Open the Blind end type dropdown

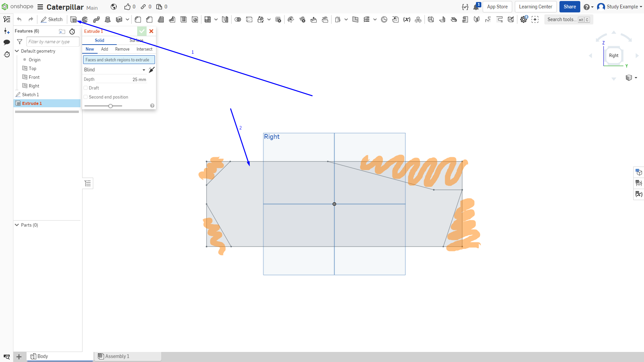click(114, 70)
